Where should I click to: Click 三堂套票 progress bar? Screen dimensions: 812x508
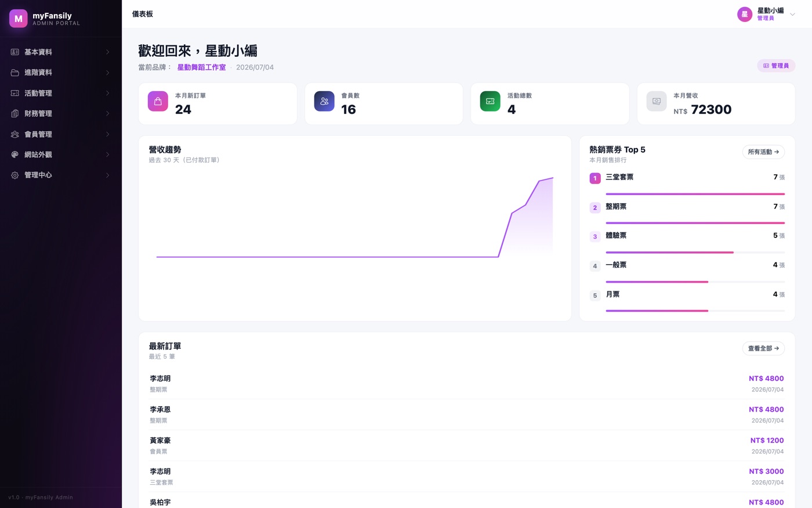[x=695, y=194]
